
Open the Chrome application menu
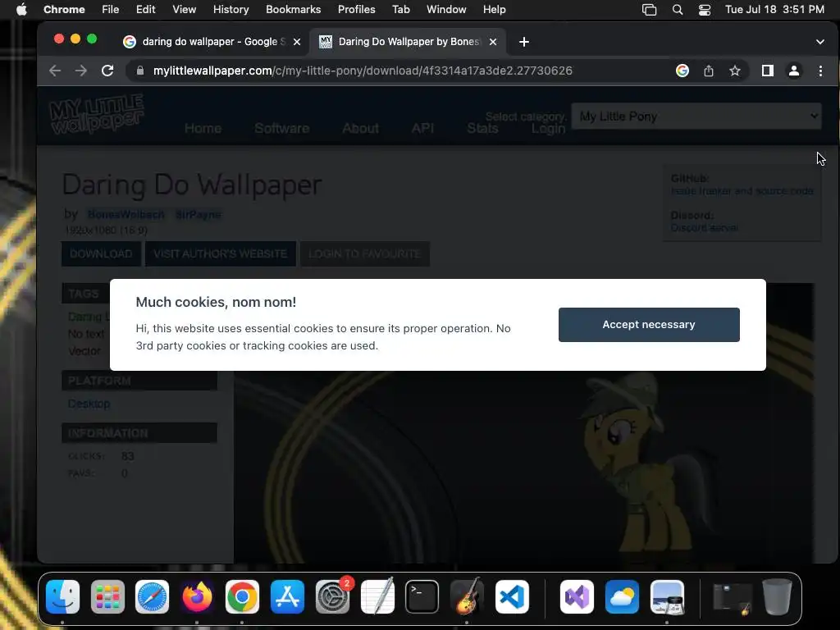(64, 10)
